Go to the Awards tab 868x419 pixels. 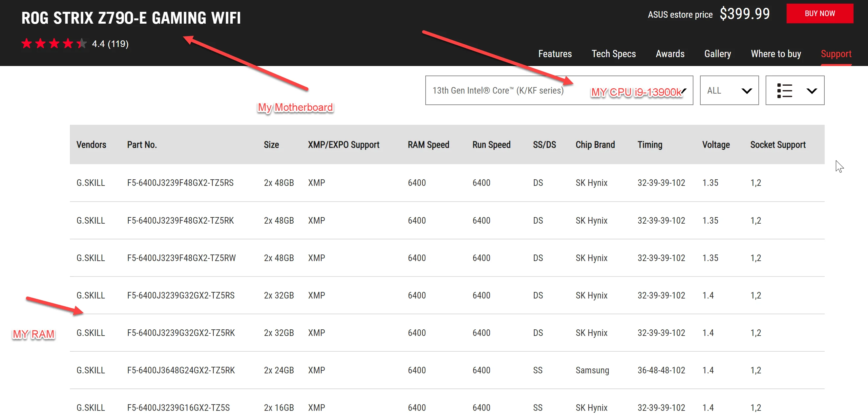[x=669, y=54]
